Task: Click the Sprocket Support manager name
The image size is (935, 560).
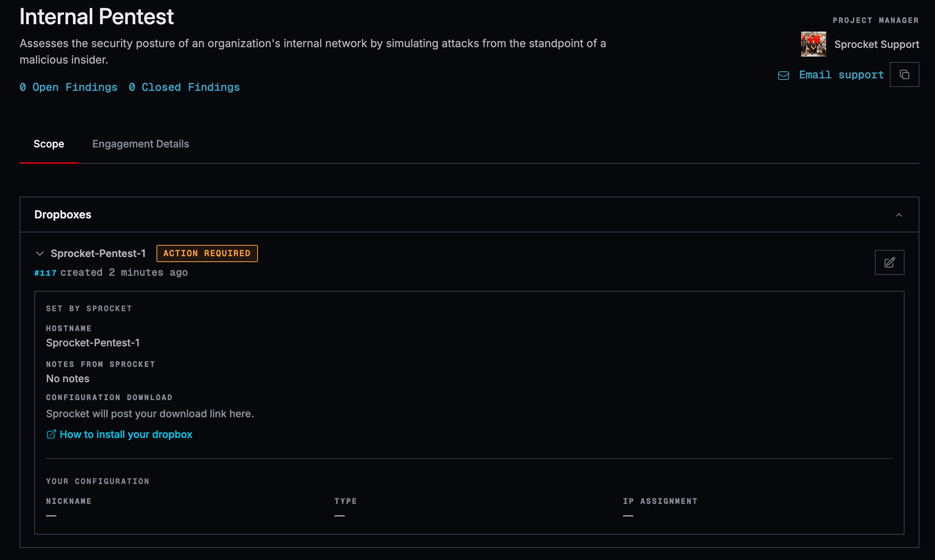Action: [877, 44]
